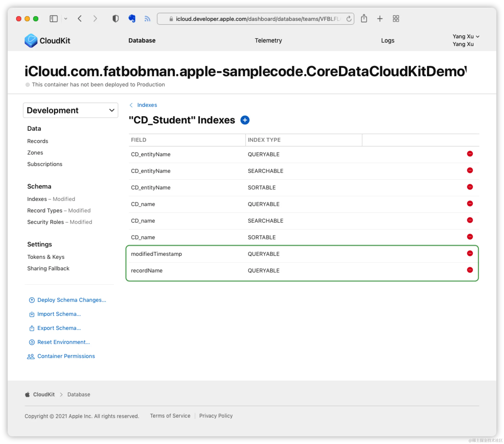Screen dimensions: 504x444
Task: Open the Development environment dropdown
Action: coord(71,110)
